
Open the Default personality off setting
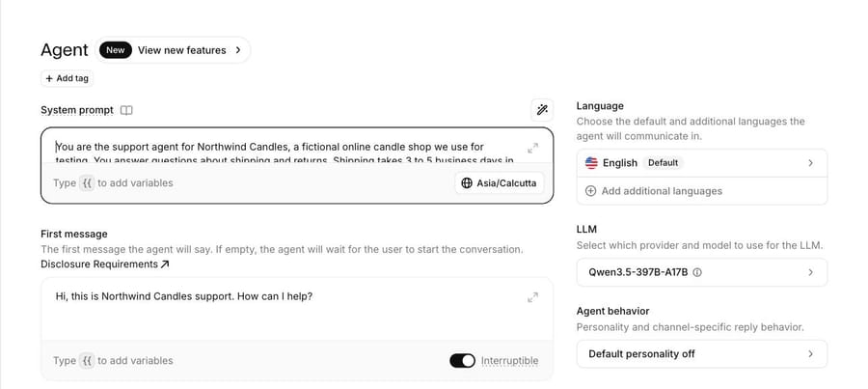pyautogui.click(x=702, y=354)
